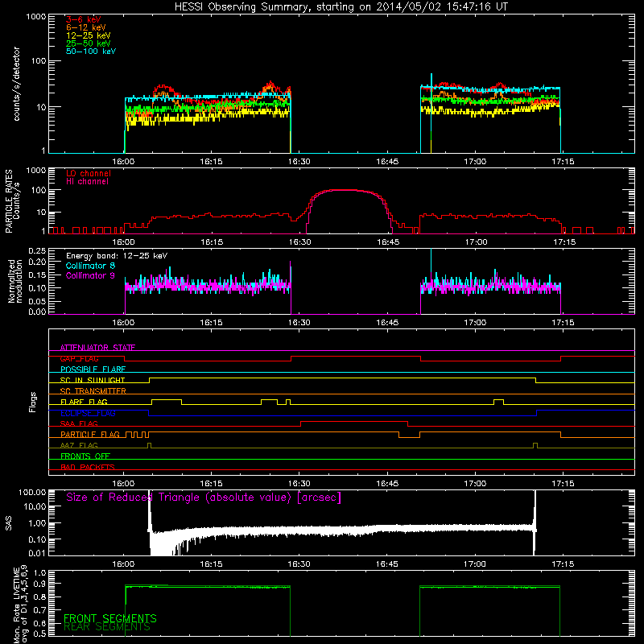Click the SAA FLAG label
644x644 pixels.
point(79,423)
